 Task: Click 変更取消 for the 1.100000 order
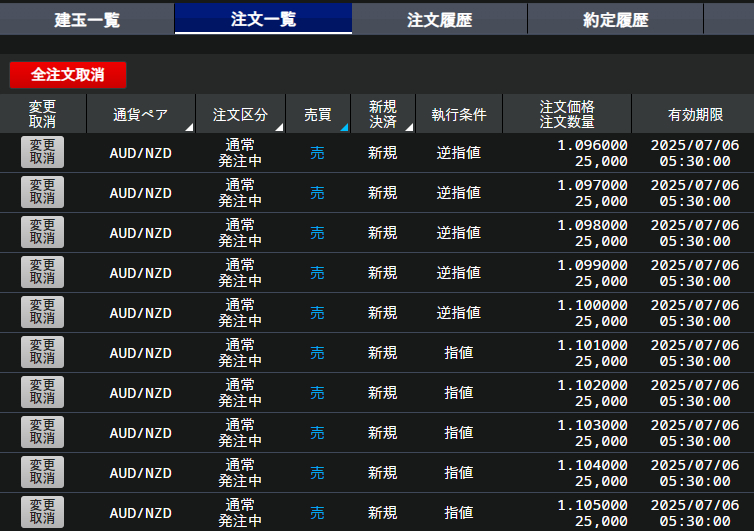42,312
